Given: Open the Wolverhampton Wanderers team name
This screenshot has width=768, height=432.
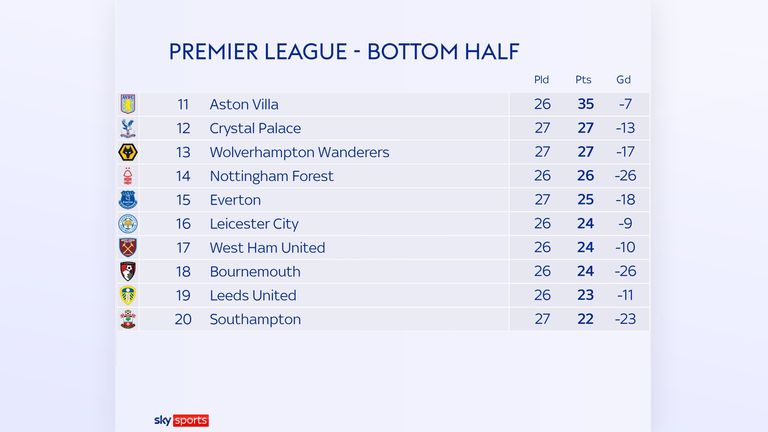Looking at the screenshot, I should (299, 152).
